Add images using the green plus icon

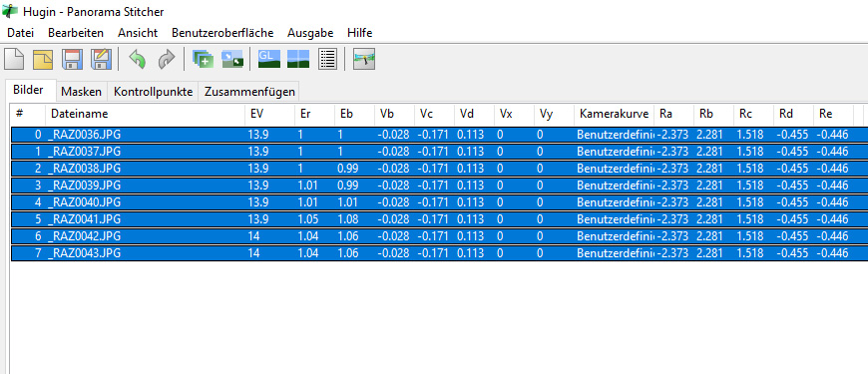pyautogui.click(x=204, y=59)
